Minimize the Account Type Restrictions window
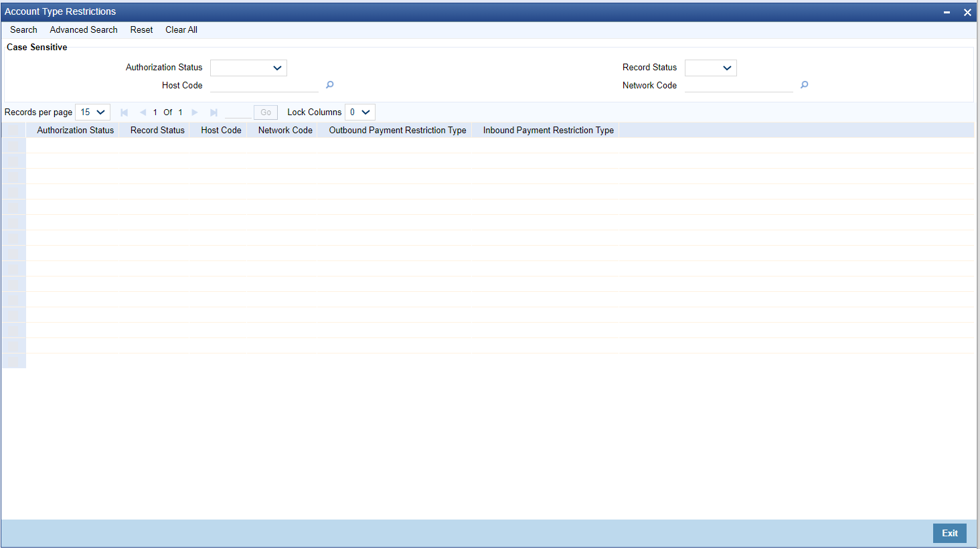 coord(947,12)
